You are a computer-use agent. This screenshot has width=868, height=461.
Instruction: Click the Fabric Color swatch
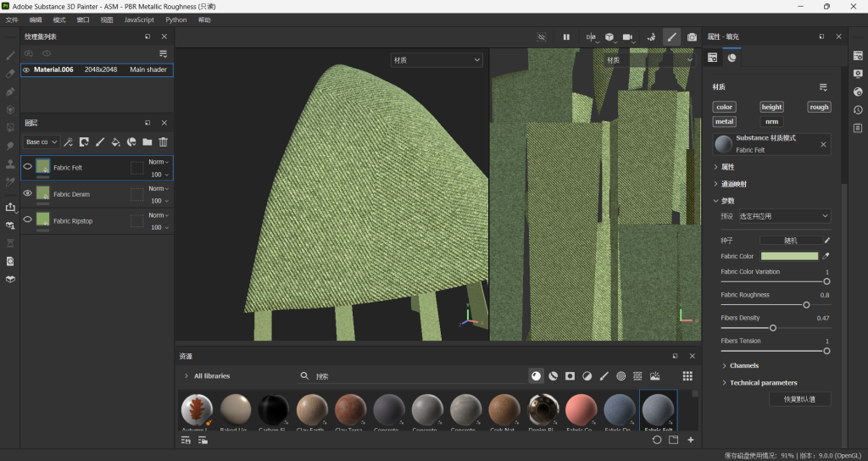(789, 256)
